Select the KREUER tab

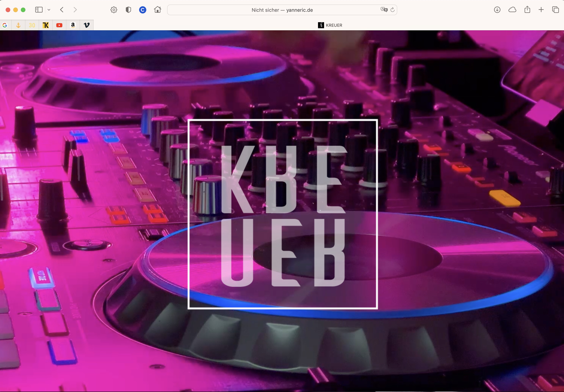[x=330, y=25]
